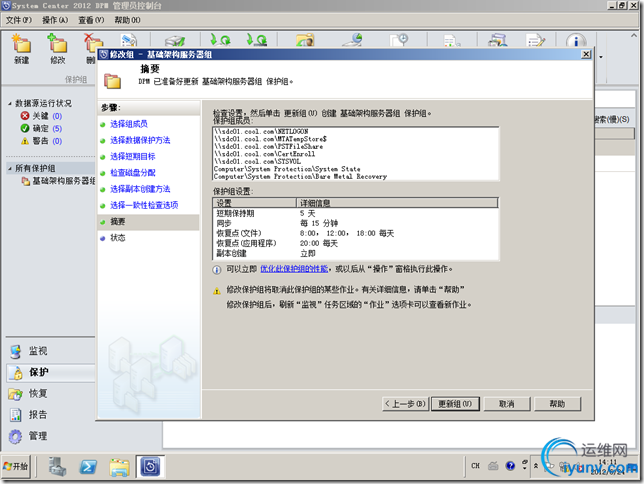Switch to the DPM console taskbar button
Image resolution: width=644 pixels, height=484 pixels.
pos(150,467)
